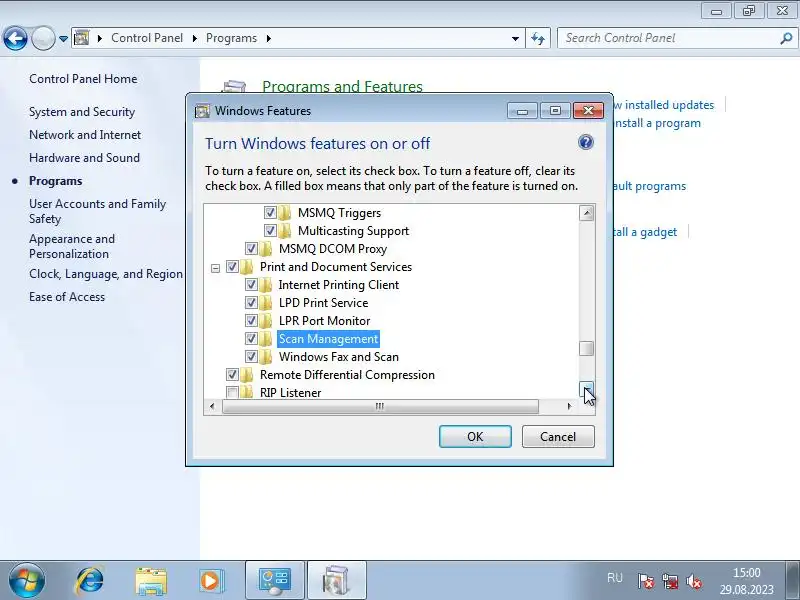Viewport: 800px width, 600px height.
Task: Open the Windows Features help icon
Action: (586, 142)
